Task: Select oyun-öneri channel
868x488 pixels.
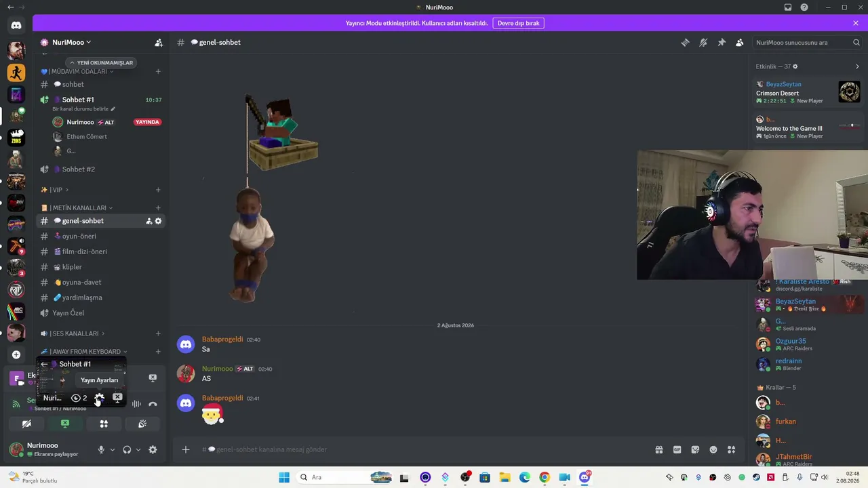Action: tap(100, 236)
